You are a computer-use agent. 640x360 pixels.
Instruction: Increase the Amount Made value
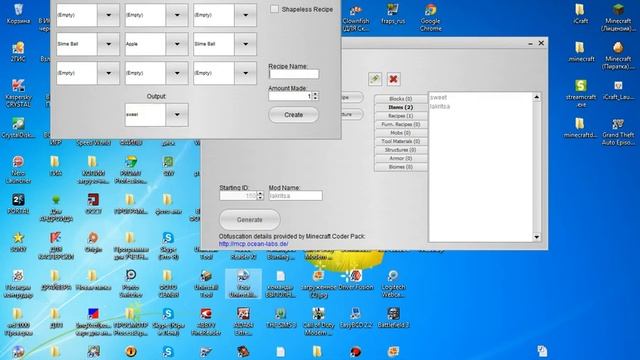(316, 94)
